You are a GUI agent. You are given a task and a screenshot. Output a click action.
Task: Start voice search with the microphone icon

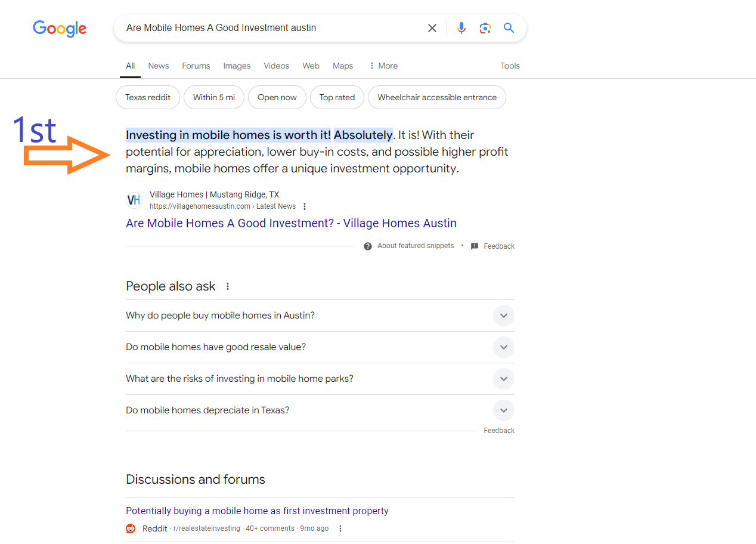(461, 28)
